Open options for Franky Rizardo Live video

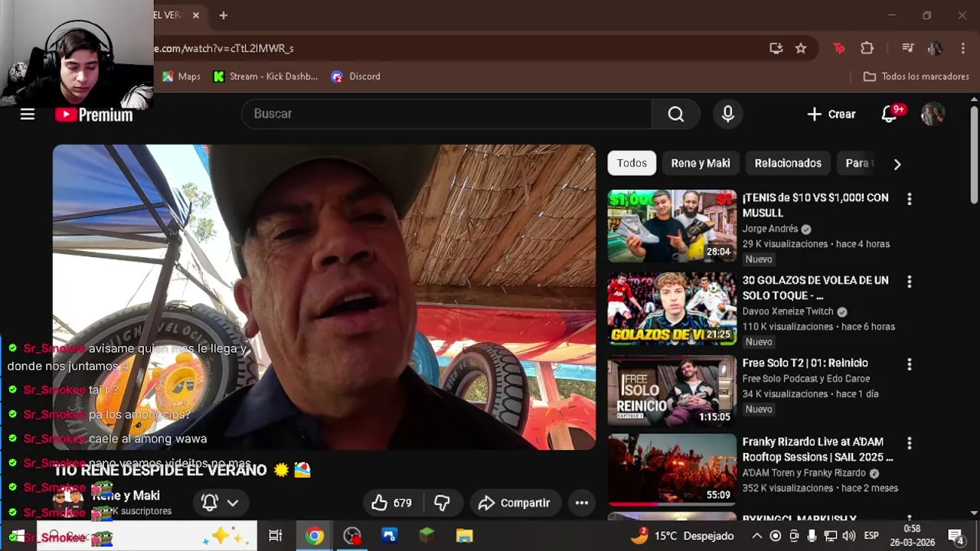(x=909, y=443)
